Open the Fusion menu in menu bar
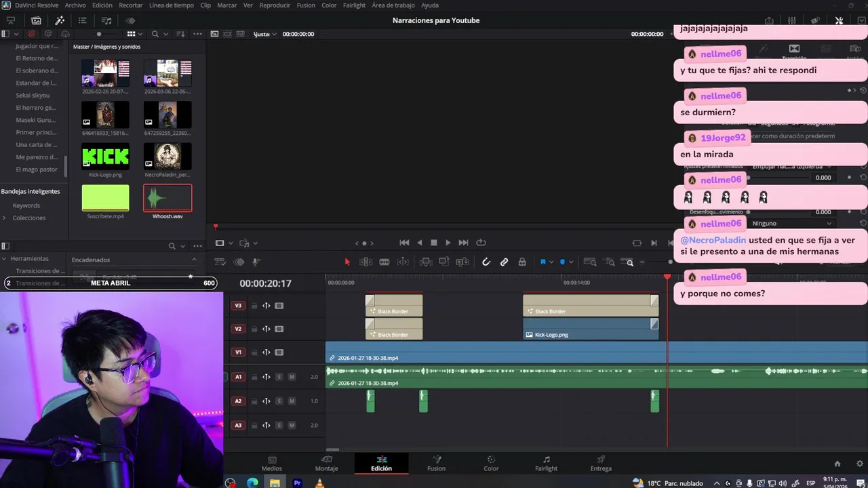 coord(306,5)
